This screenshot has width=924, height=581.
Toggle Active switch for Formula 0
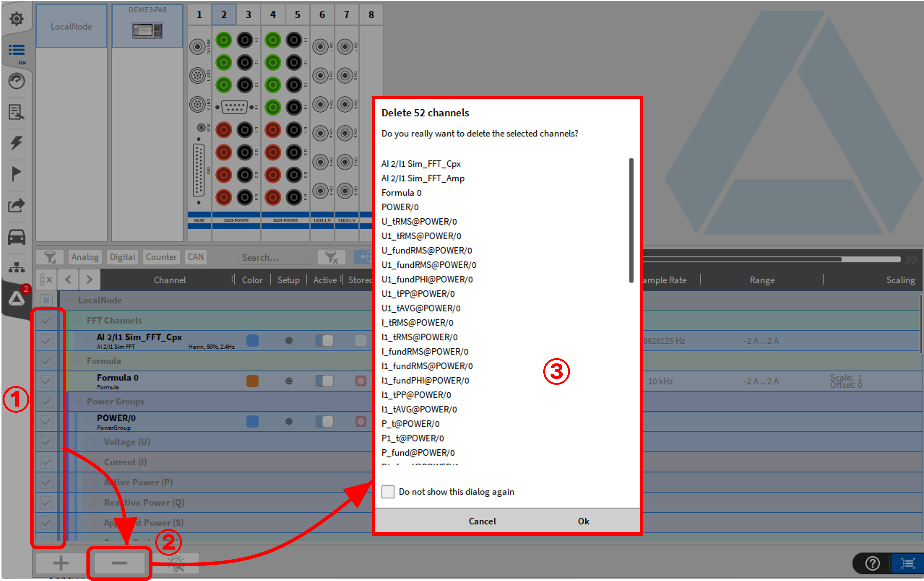coord(324,381)
